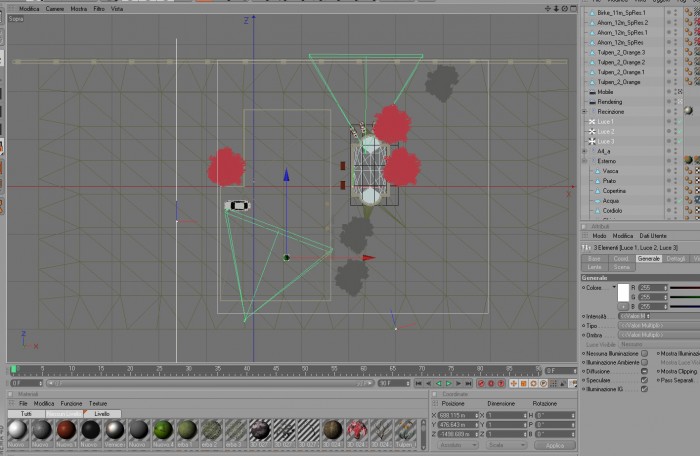The height and width of the screenshot is (456, 700).
Task: Enable Illuminazione Ambiente checkbox
Action: coord(644,362)
